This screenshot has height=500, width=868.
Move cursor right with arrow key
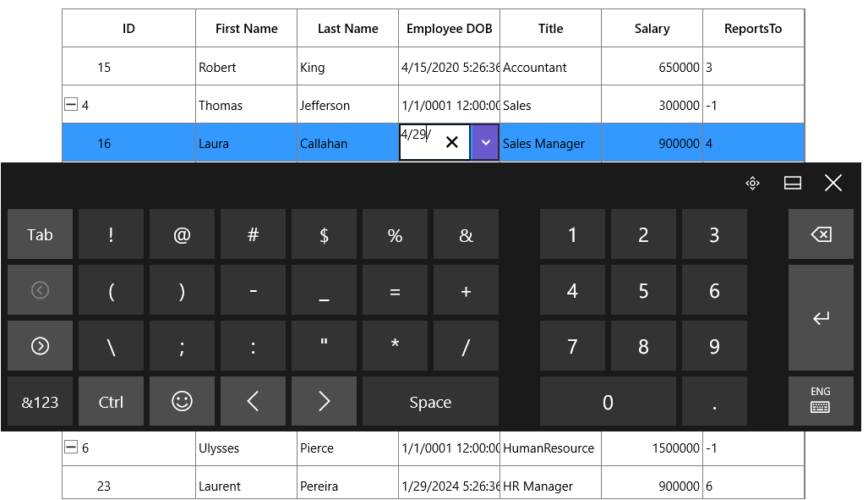tap(324, 401)
